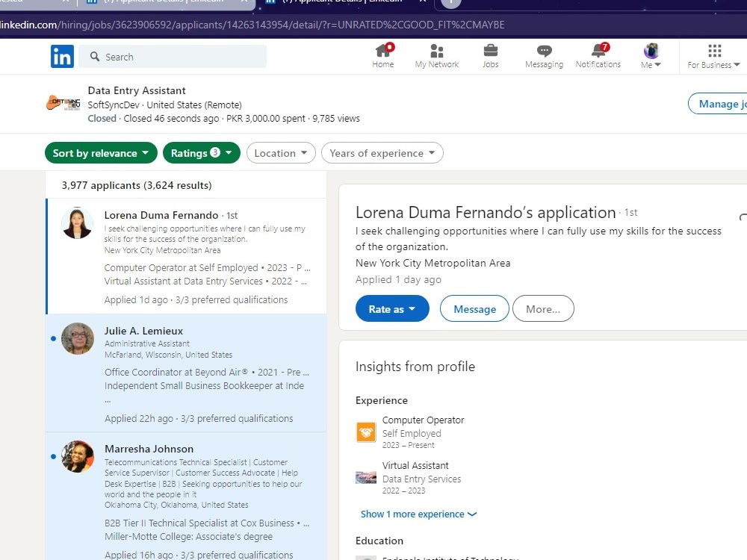Open the Ratings filter dropdown
Image resolution: width=747 pixels, height=560 pixels.
[x=202, y=153]
